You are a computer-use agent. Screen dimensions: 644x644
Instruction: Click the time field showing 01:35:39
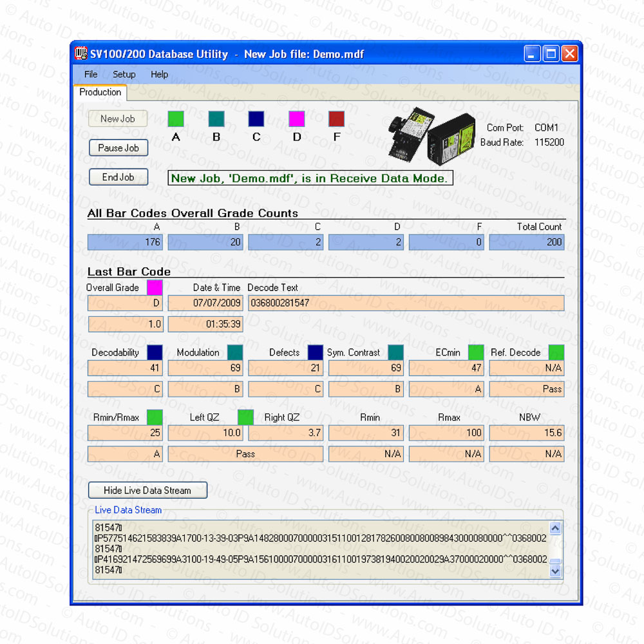click(205, 325)
